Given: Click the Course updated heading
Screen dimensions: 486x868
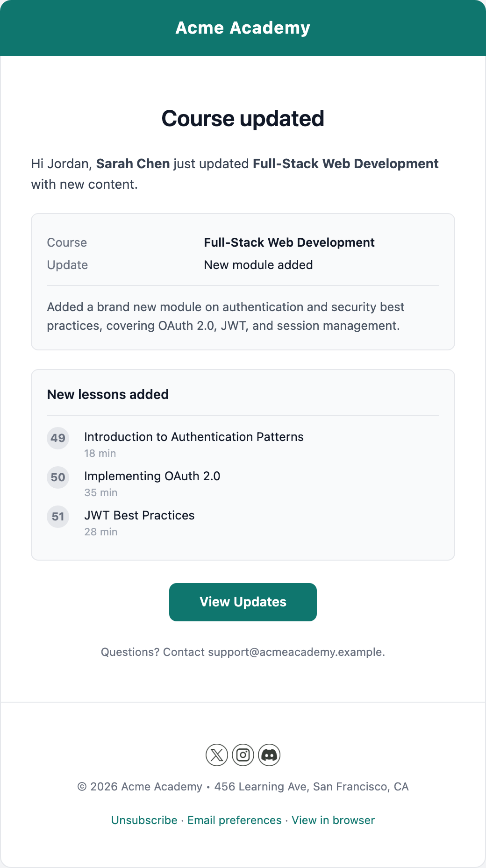Looking at the screenshot, I should click(243, 119).
